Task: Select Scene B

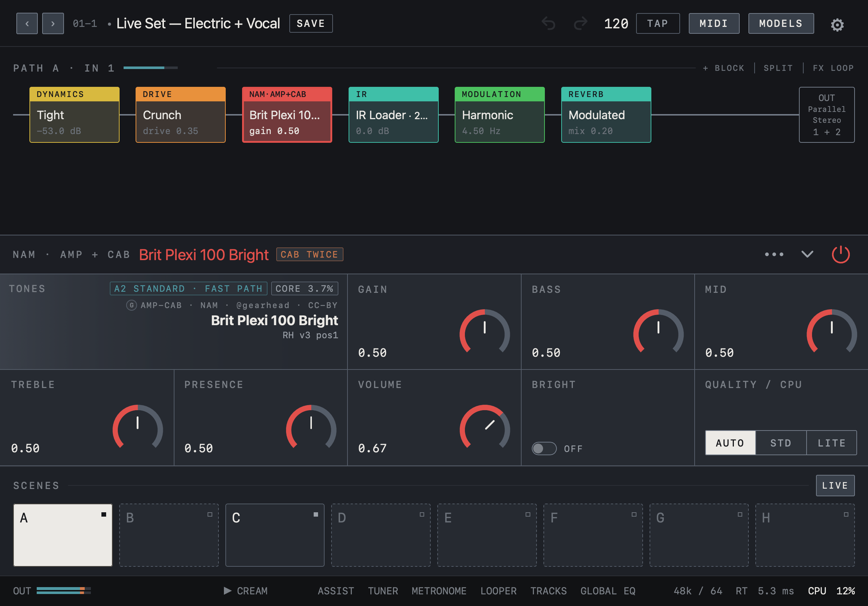Action: click(x=169, y=534)
